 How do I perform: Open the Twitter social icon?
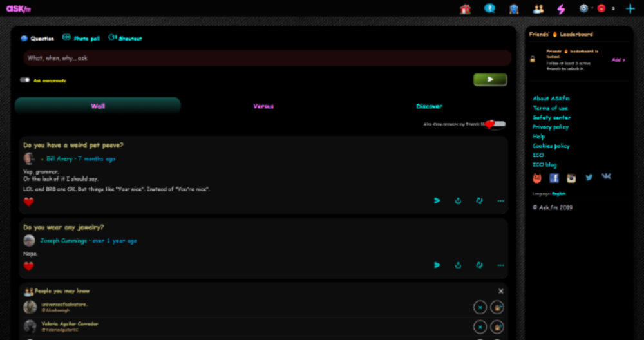pos(589,177)
